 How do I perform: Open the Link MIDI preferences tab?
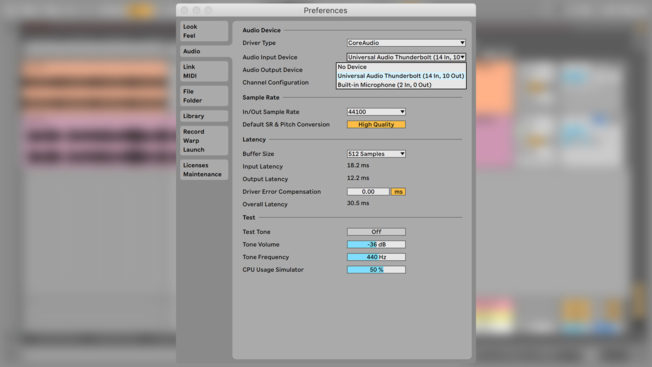[x=204, y=71]
